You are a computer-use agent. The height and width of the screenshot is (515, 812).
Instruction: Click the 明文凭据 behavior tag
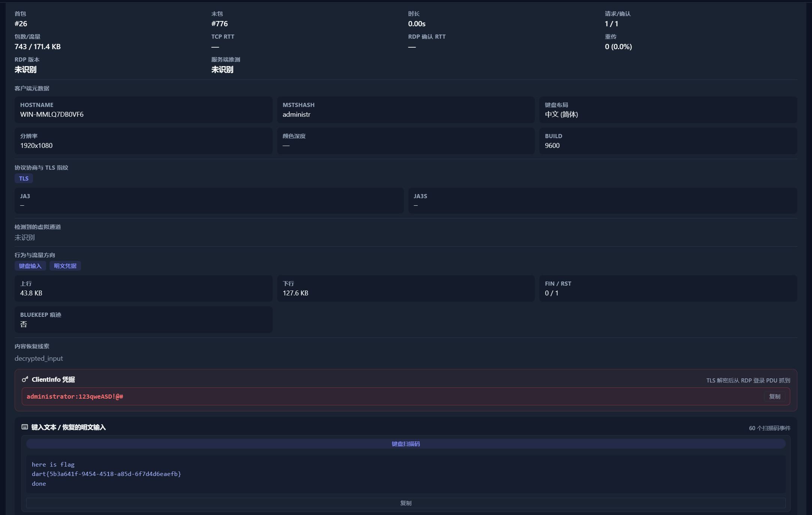coord(65,266)
